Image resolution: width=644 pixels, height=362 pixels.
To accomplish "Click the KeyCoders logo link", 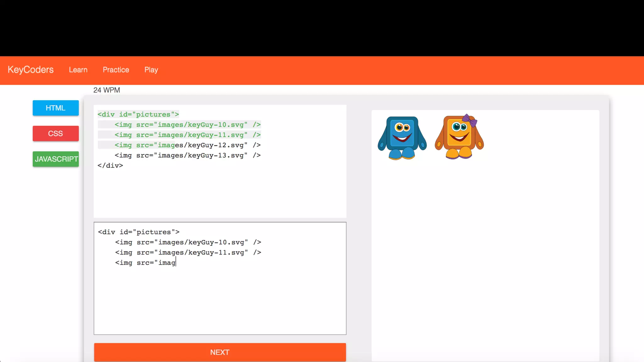I will (x=31, y=69).
